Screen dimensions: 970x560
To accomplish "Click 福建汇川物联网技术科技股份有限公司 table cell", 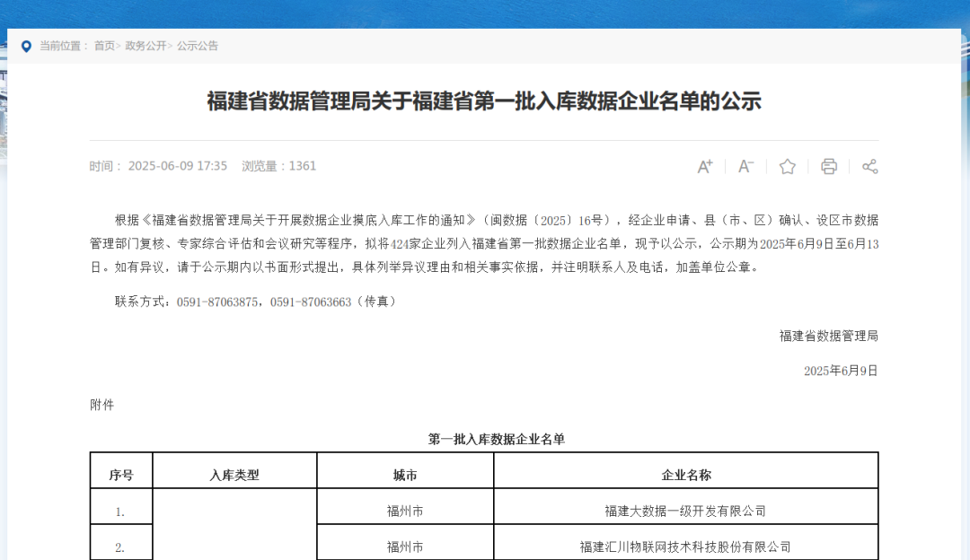I will pyautogui.click(x=685, y=547).
